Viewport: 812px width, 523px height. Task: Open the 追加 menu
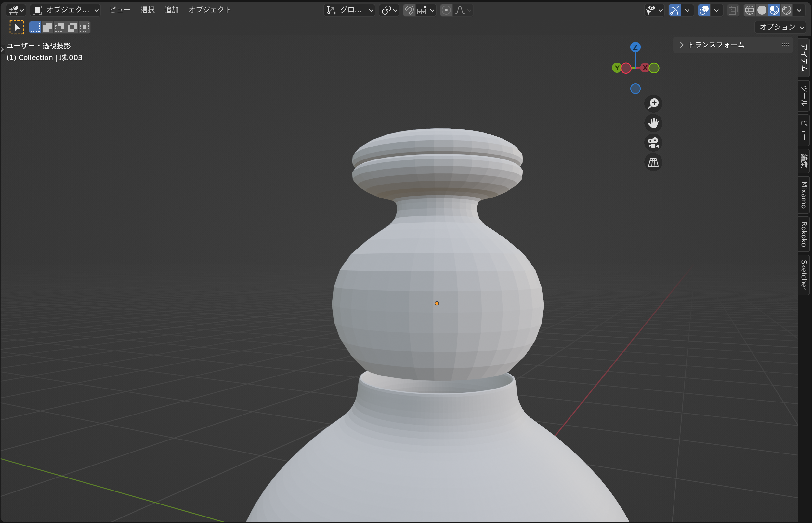click(172, 10)
